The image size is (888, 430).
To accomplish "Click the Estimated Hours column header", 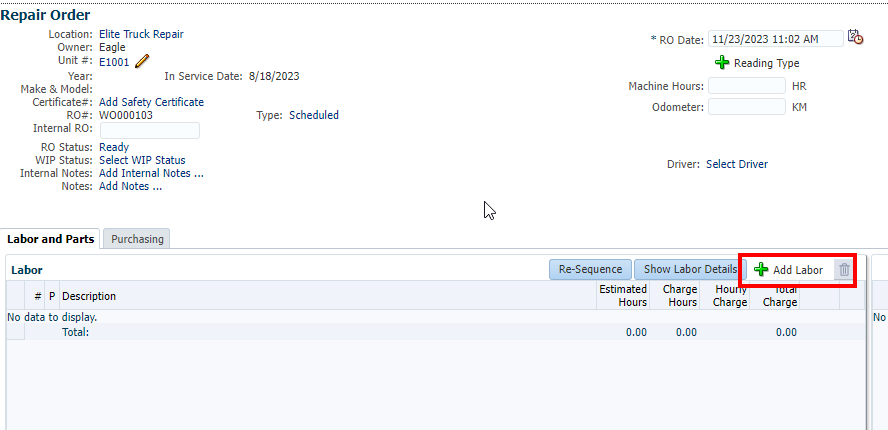I will click(622, 295).
